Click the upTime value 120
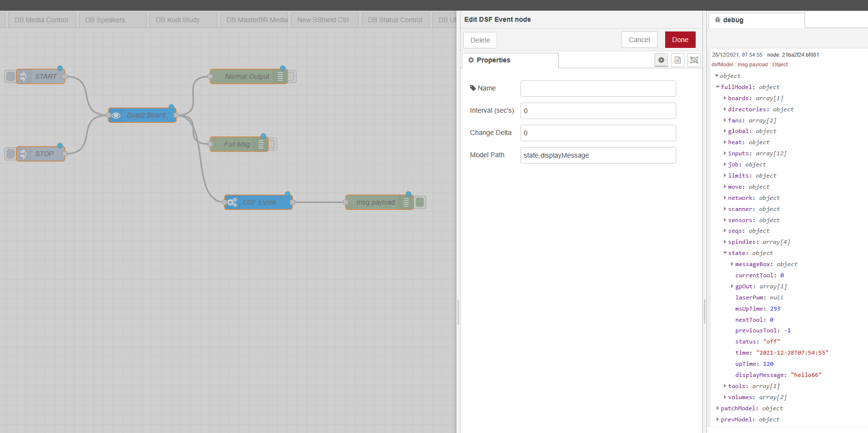 click(768, 364)
